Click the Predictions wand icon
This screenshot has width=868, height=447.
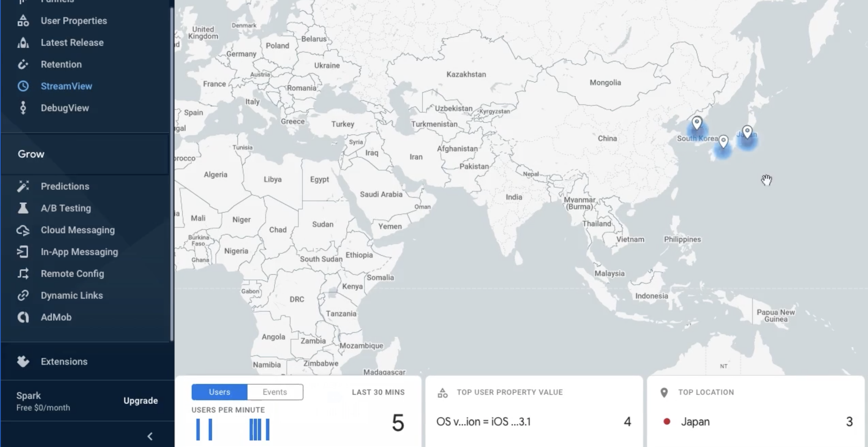pyautogui.click(x=23, y=186)
